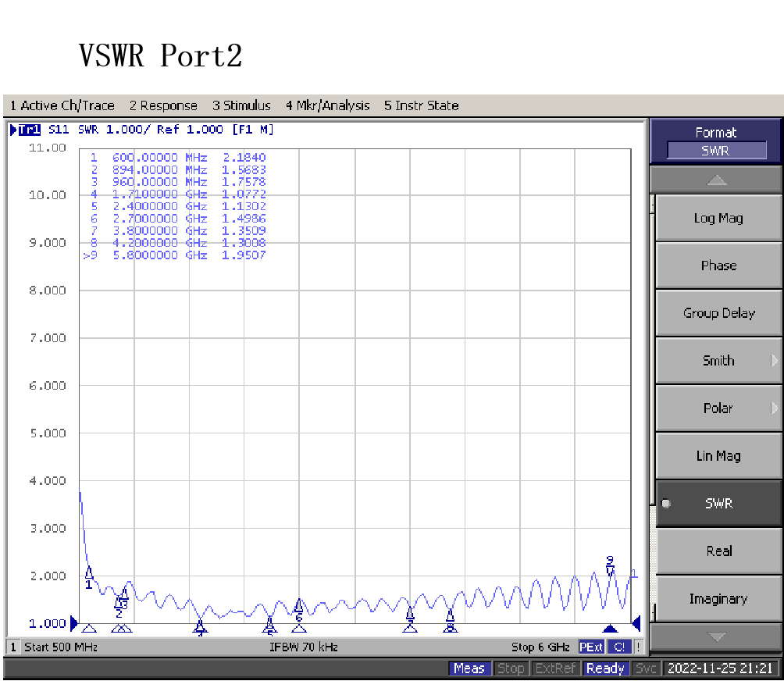
Task: Click the channel 1 indicator box
Action: pyautogui.click(x=13, y=647)
